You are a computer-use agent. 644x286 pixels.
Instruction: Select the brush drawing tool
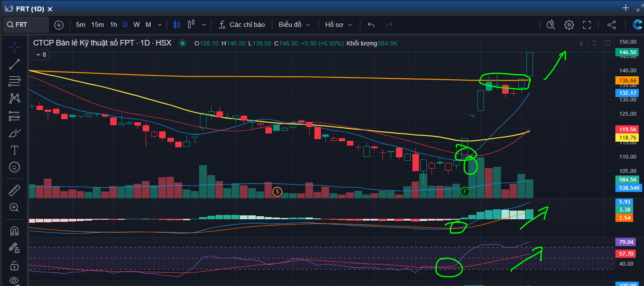15,133
